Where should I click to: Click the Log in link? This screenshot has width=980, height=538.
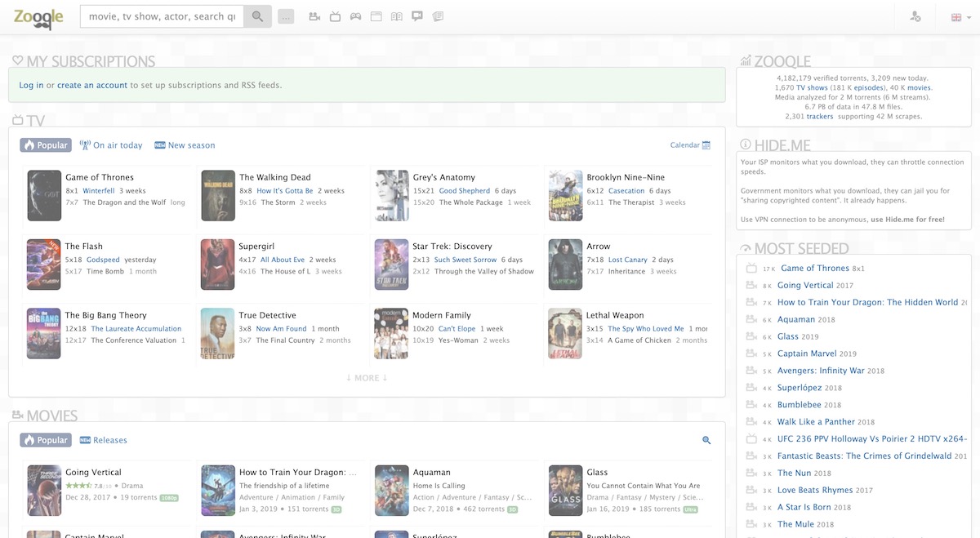coord(31,85)
